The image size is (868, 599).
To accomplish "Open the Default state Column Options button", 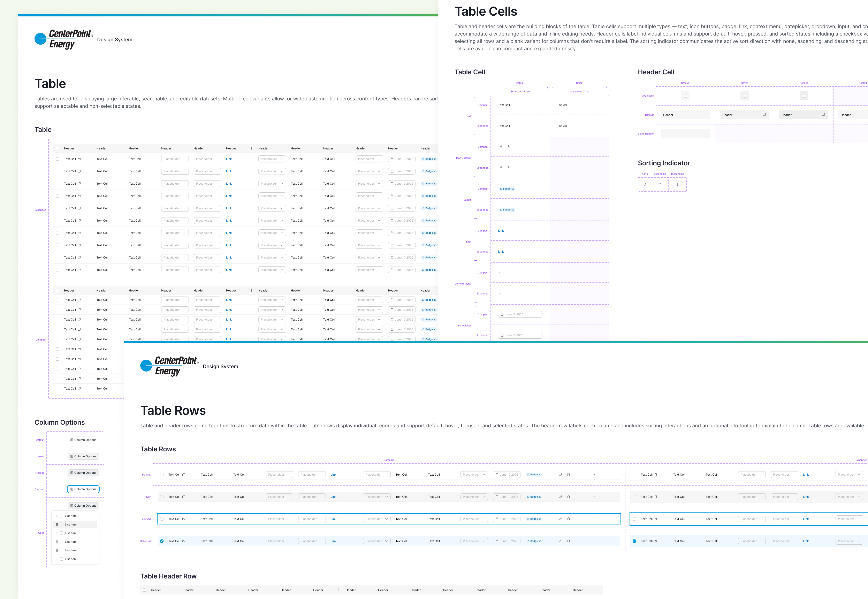I will pyautogui.click(x=83, y=440).
